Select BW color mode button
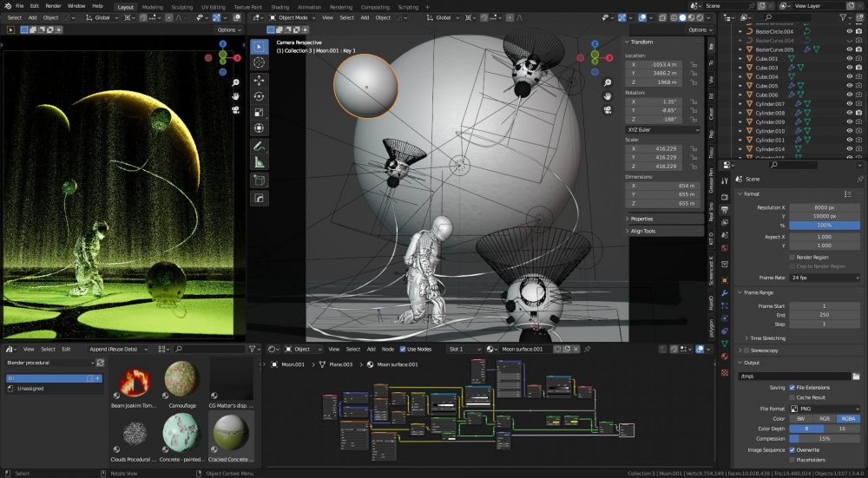This screenshot has height=478, width=868. [x=801, y=419]
